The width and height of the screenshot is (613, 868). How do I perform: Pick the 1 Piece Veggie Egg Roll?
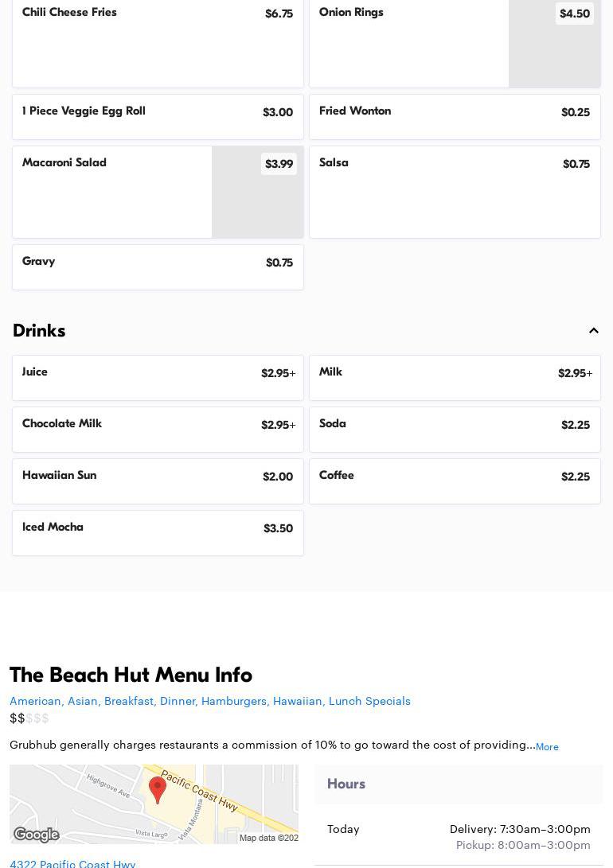(158, 117)
